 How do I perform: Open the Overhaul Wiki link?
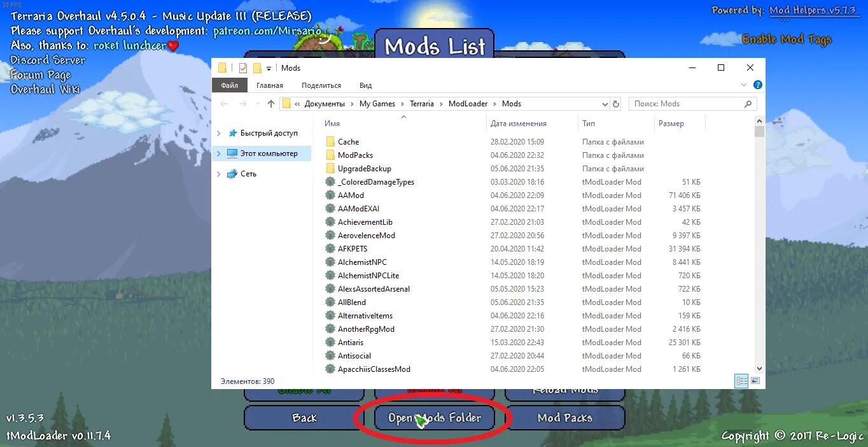coord(45,89)
